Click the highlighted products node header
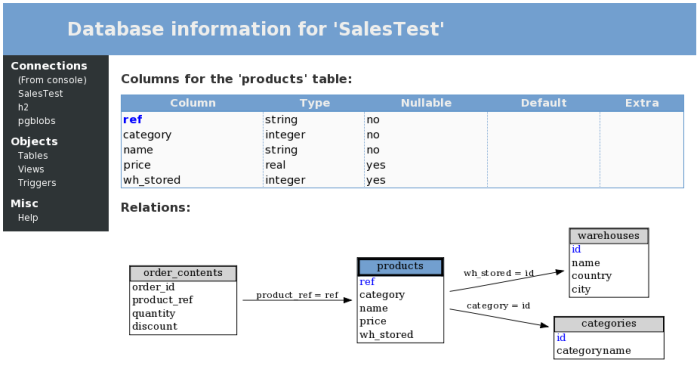 click(x=400, y=266)
